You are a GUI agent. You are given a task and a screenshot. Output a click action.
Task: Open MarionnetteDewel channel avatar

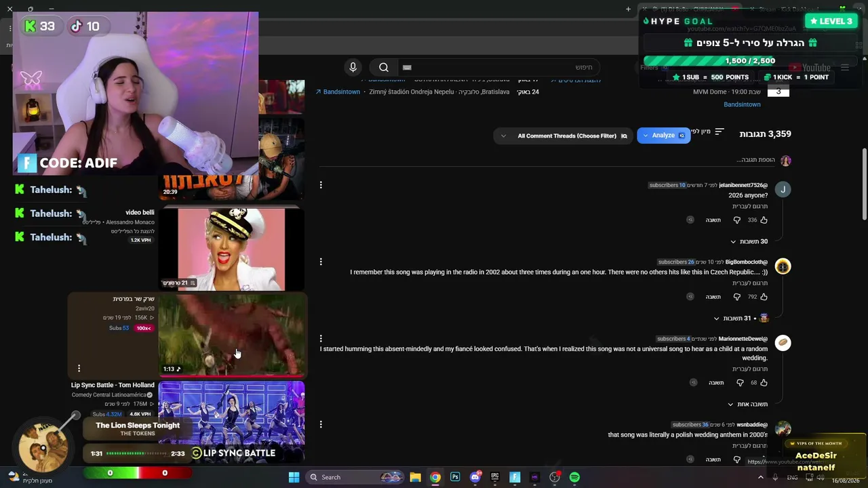tap(783, 342)
